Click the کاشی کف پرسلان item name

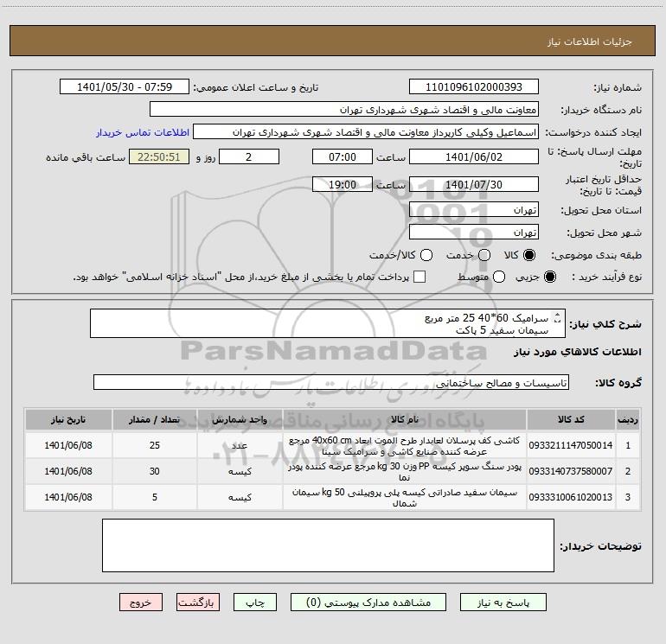tap(405, 446)
